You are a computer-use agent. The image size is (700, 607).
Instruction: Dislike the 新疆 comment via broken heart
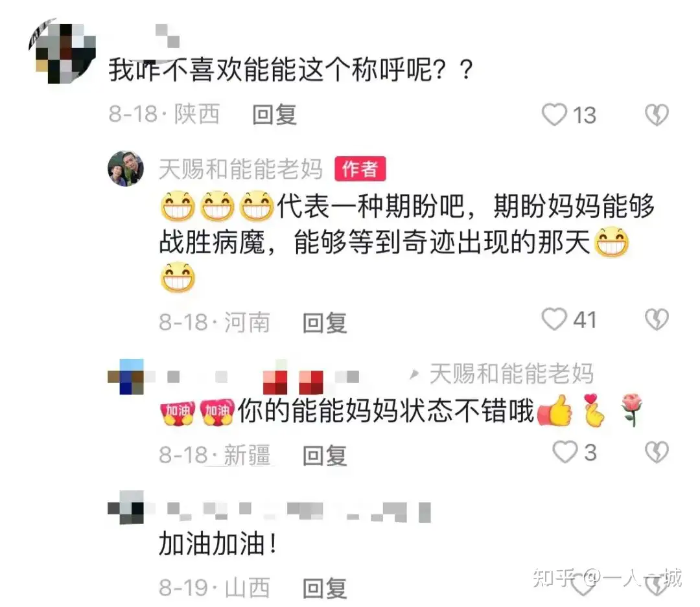tap(657, 452)
